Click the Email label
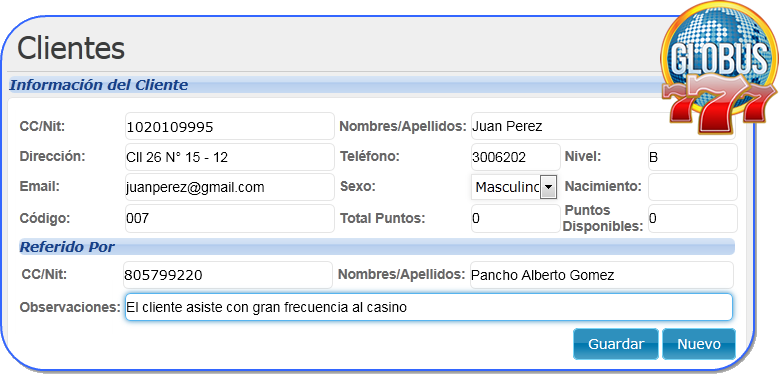This screenshot has width=779, height=374. [x=40, y=187]
